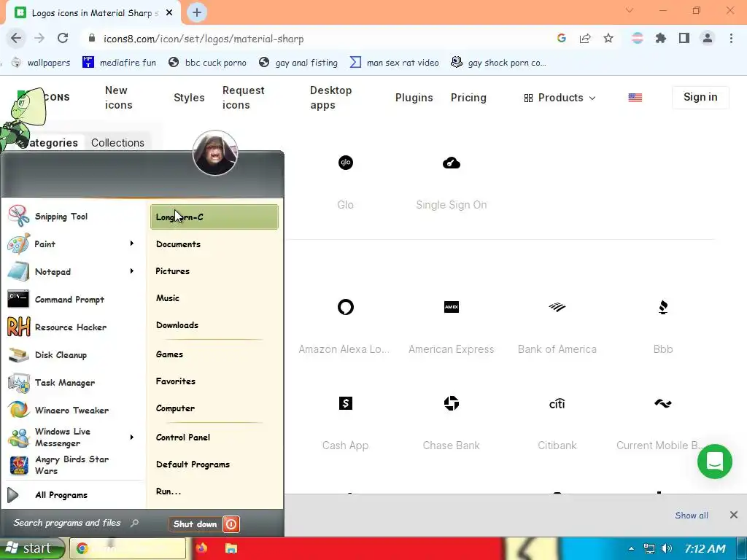The image size is (747, 560).
Task: Open the Pricing page link
Action: 468,98
